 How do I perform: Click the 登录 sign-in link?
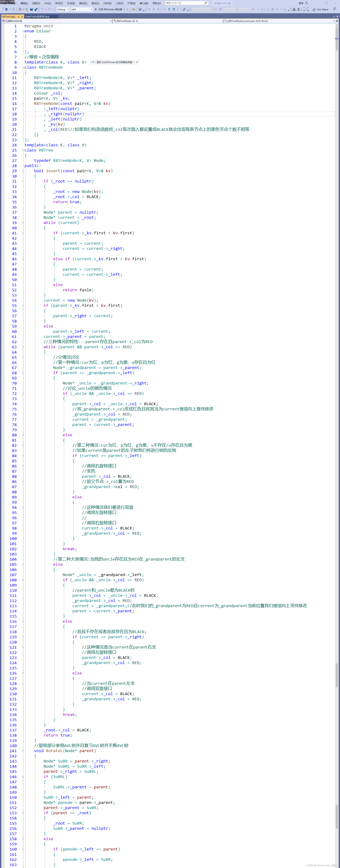(301, 3)
